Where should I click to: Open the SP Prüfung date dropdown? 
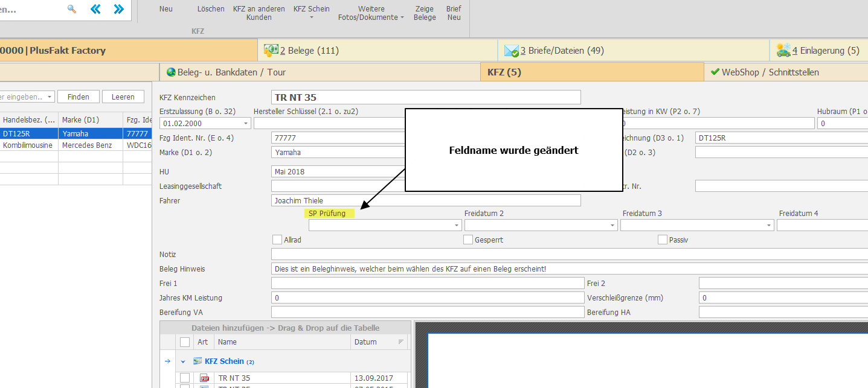(x=457, y=225)
